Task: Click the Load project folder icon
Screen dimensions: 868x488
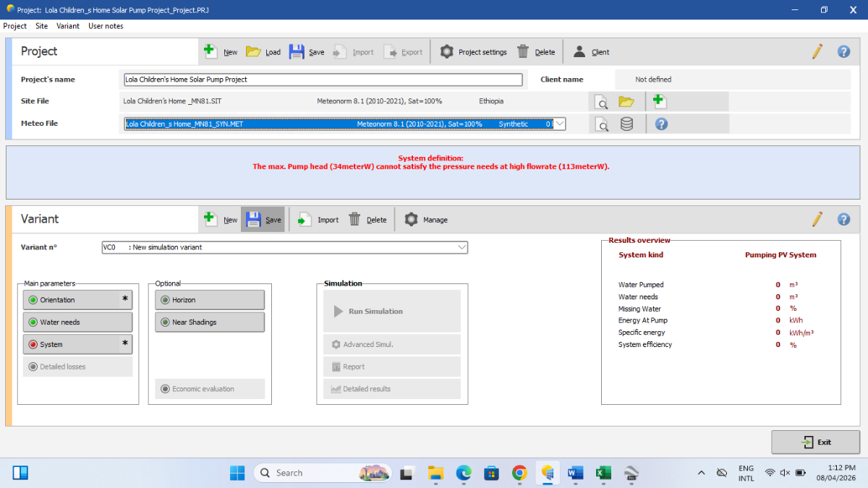Action: (253, 51)
